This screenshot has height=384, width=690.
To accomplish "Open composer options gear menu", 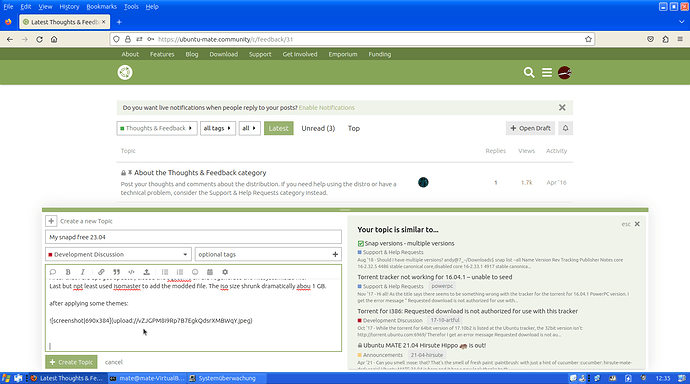I will click(x=225, y=272).
